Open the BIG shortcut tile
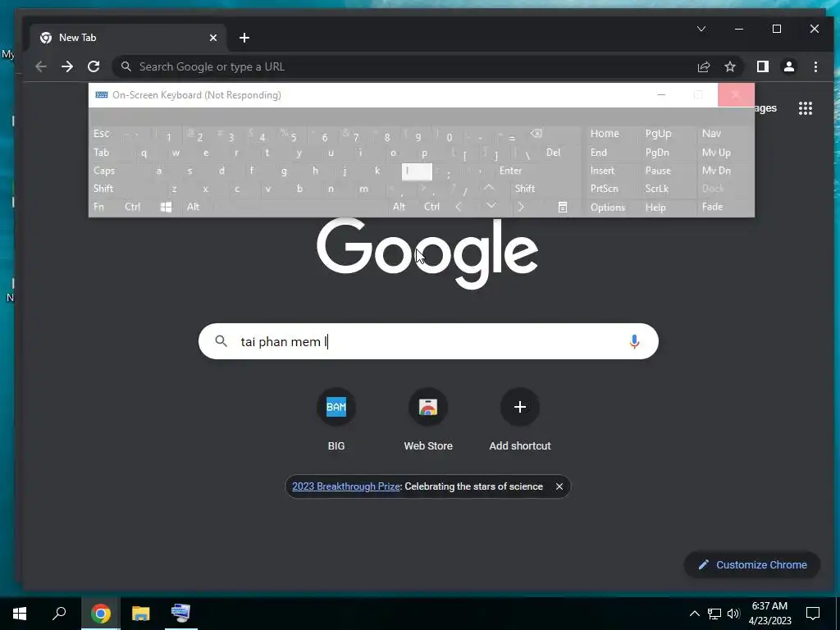840x630 pixels. (x=336, y=407)
